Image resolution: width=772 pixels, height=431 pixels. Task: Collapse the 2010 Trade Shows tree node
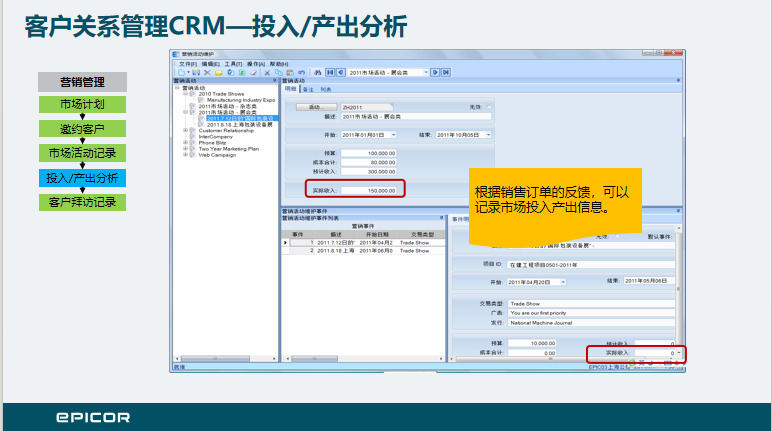[x=186, y=94]
